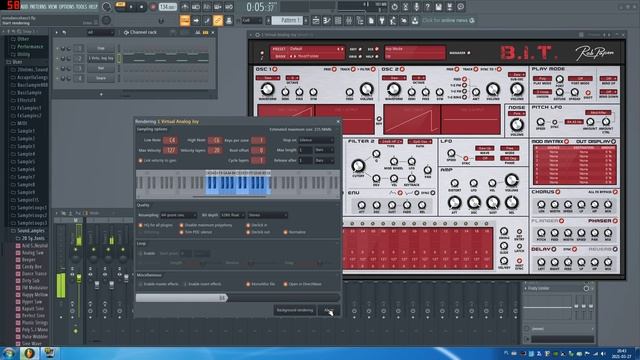
Task: Click the rendering progress bar
Action: click(x=238, y=298)
